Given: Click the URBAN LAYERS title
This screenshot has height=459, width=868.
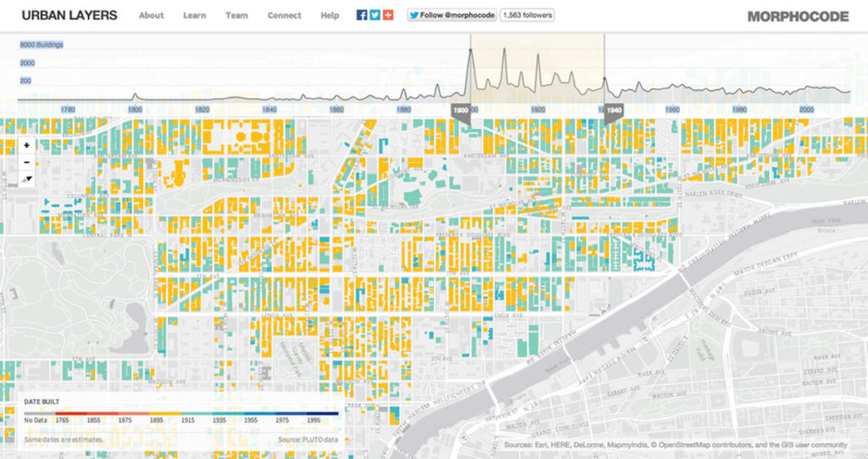Looking at the screenshot, I should (x=70, y=15).
